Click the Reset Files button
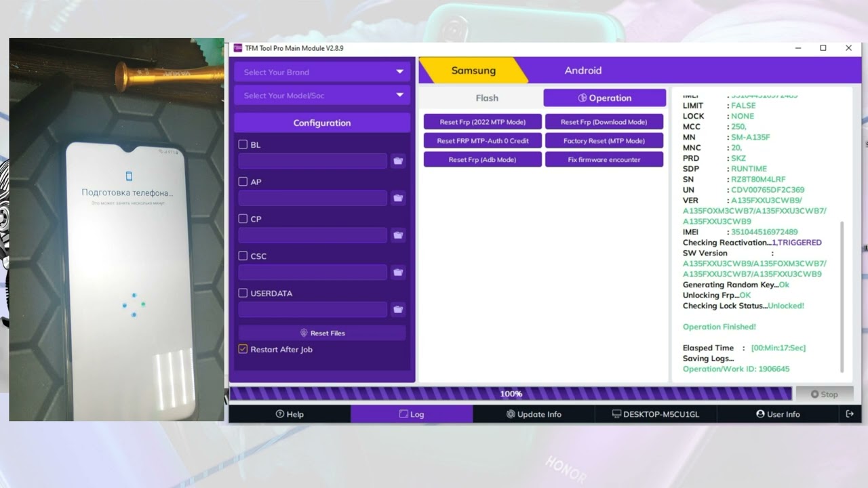The height and width of the screenshot is (488, 868). [x=322, y=333]
